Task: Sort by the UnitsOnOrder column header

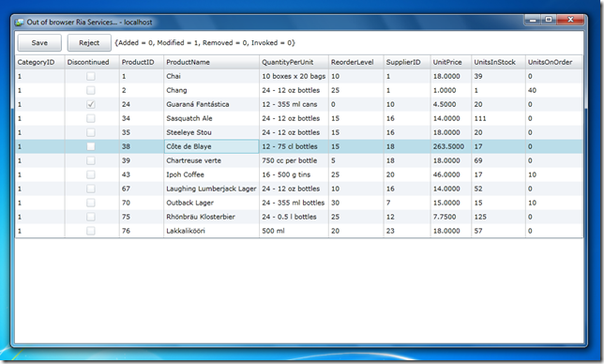Action: coord(554,62)
